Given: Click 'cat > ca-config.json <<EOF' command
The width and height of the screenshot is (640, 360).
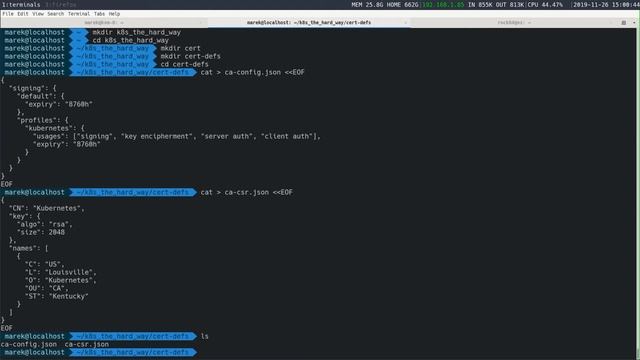Looking at the screenshot, I should 252,72.
